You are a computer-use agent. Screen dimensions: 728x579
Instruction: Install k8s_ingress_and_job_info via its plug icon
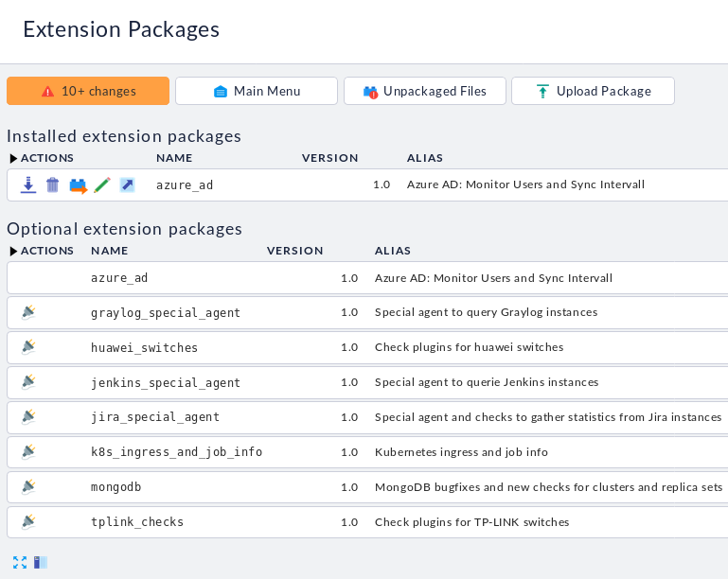[28, 452]
